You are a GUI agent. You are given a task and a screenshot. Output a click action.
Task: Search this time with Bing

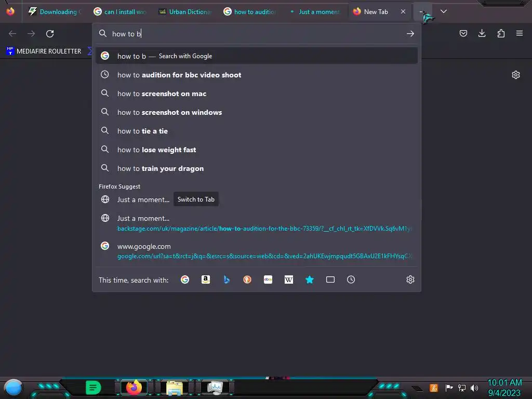pyautogui.click(x=227, y=280)
